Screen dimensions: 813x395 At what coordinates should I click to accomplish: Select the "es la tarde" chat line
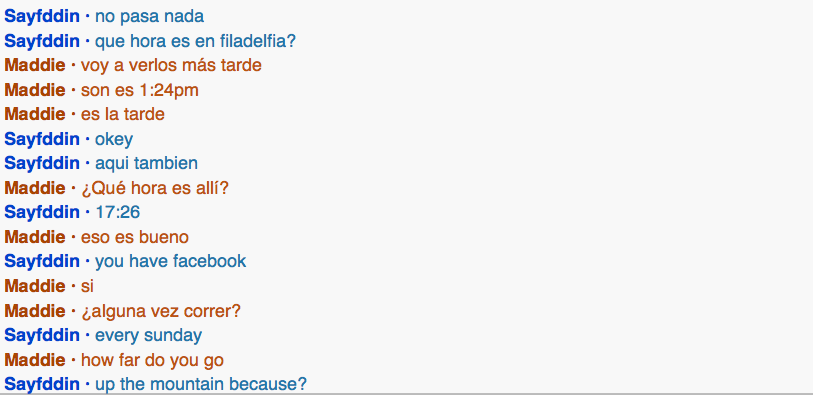click(x=122, y=114)
